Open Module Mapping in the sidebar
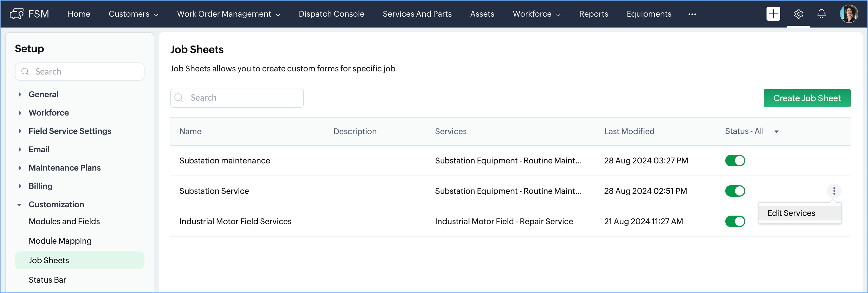The image size is (868, 293). pos(60,241)
